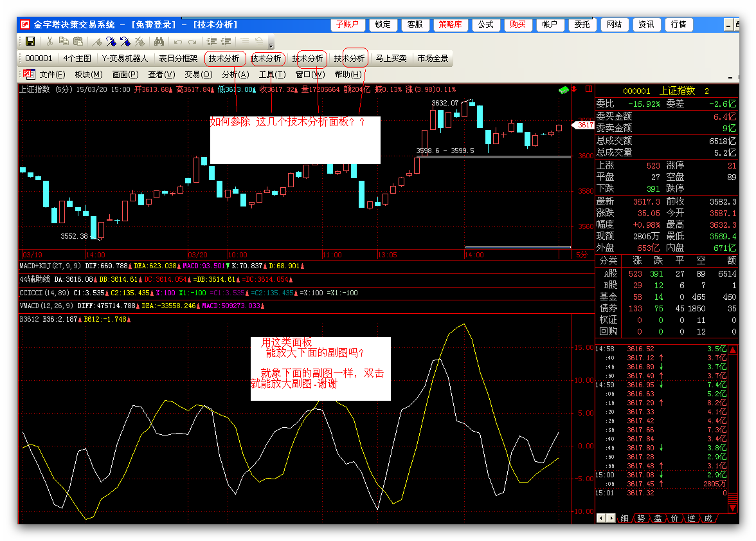The height and width of the screenshot is (541, 756).
Task: Click the decrease indent icon
Action: coord(226,42)
